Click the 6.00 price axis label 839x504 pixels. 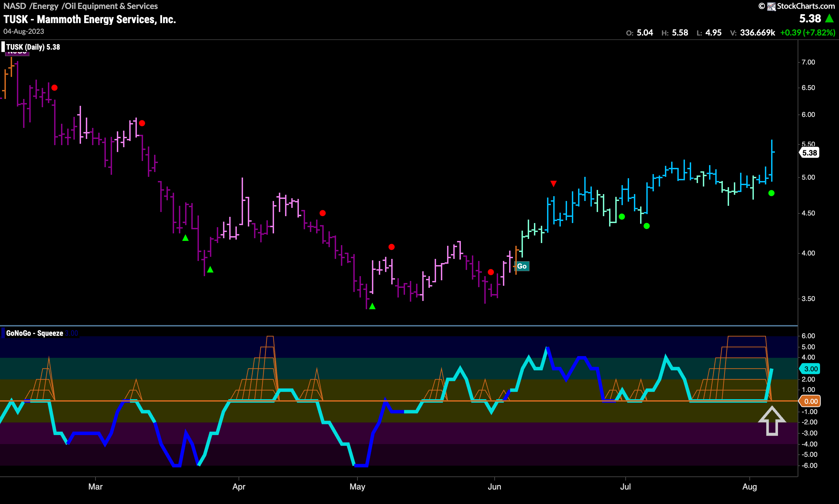click(x=808, y=115)
